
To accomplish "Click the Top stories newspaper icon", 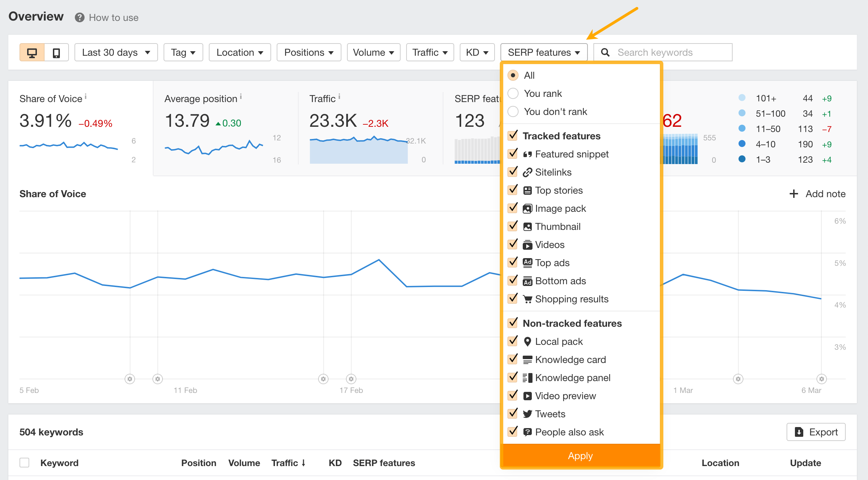I will click(x=528, y=191).
